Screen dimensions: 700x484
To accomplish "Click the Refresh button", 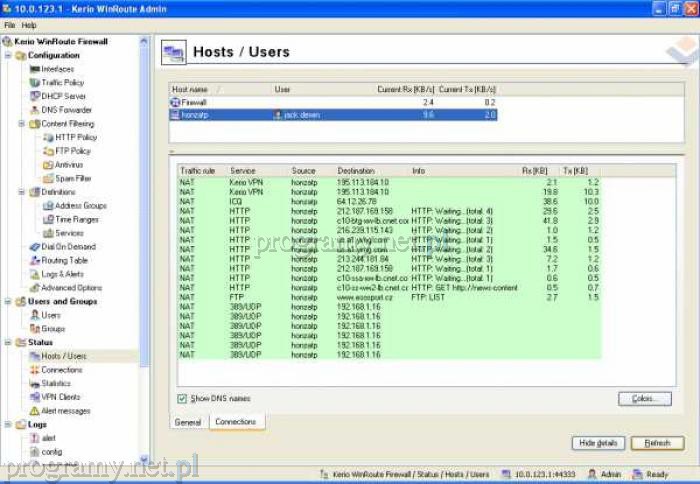I will 657,443.
